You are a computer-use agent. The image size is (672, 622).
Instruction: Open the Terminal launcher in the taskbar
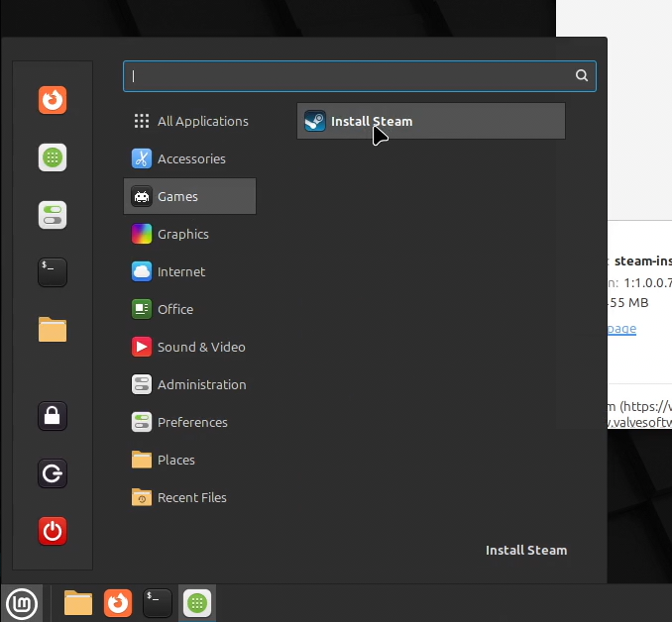click(158, 603)
